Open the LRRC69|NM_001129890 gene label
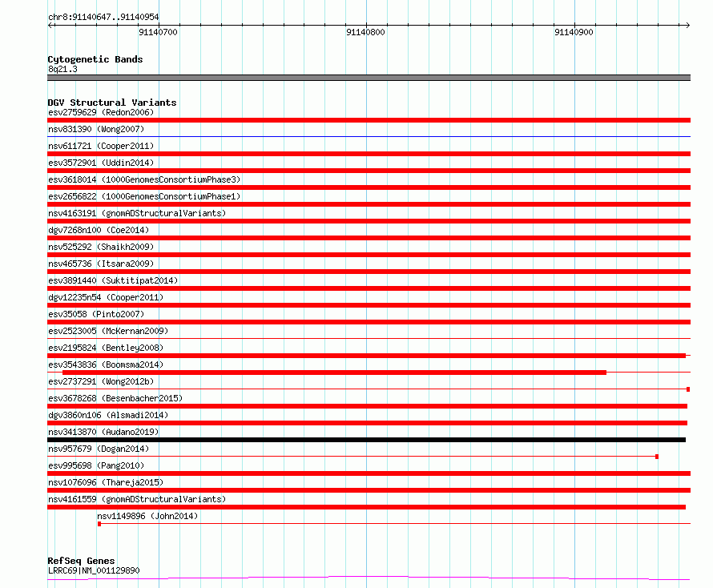713x588 pixels. point(94,570)
